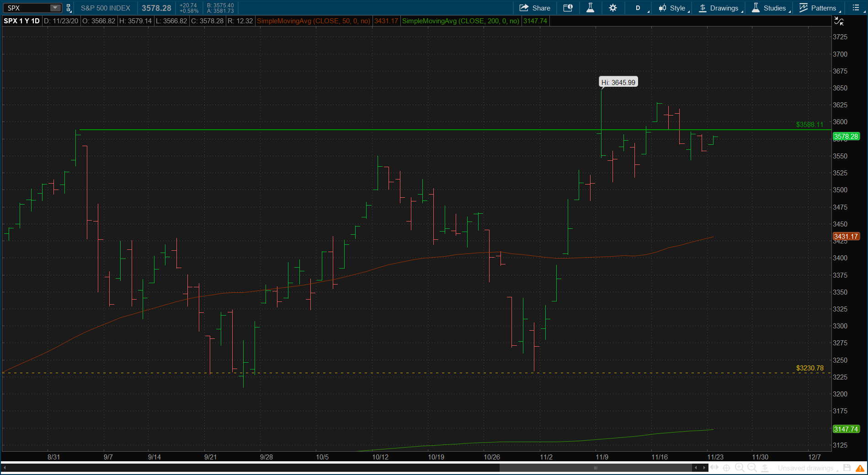Click the A: 3581.73 ask value
The width and height of the screenshot is (868, 475).
[x=220, y=11]
